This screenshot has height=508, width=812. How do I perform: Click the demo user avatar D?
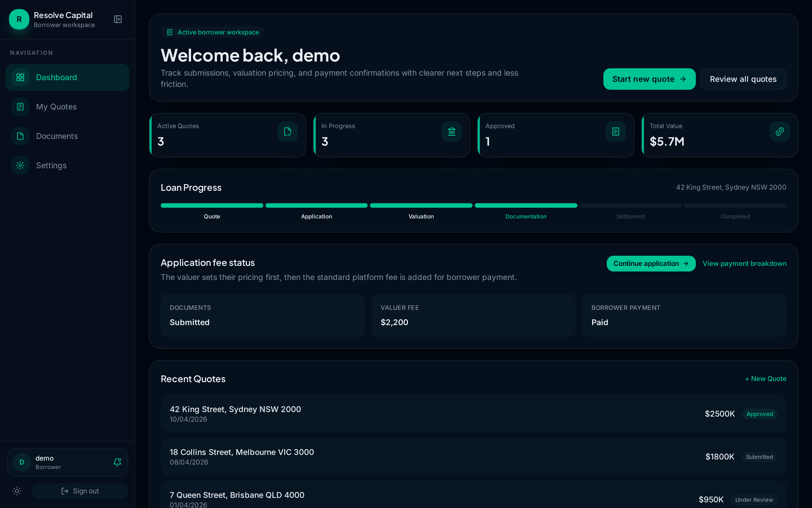pos(22,462)
